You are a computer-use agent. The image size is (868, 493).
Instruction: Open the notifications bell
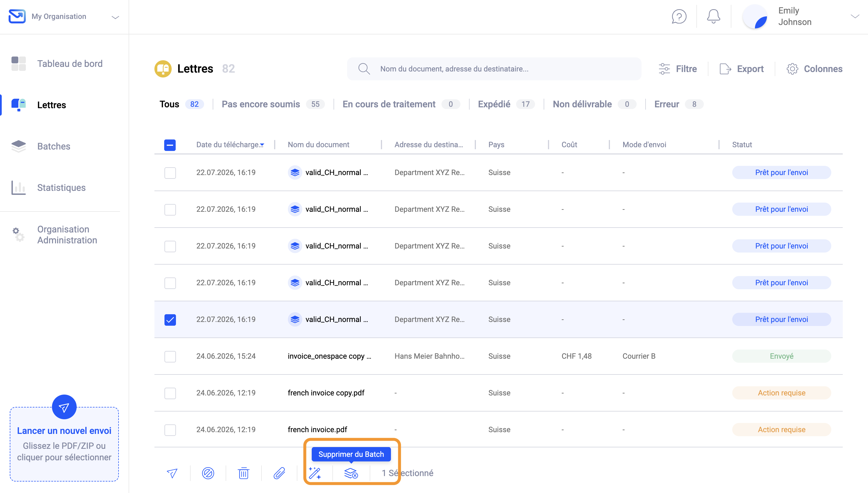point(714,17)
